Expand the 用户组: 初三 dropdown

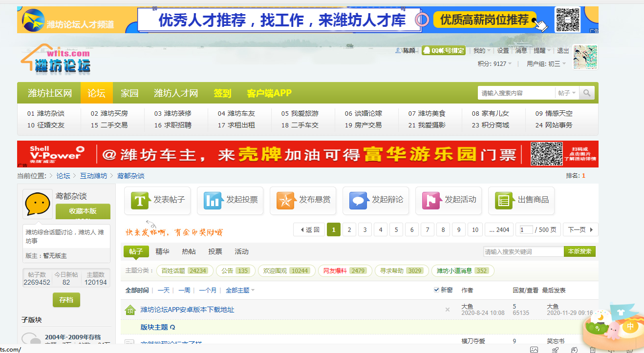coord(546,63)
